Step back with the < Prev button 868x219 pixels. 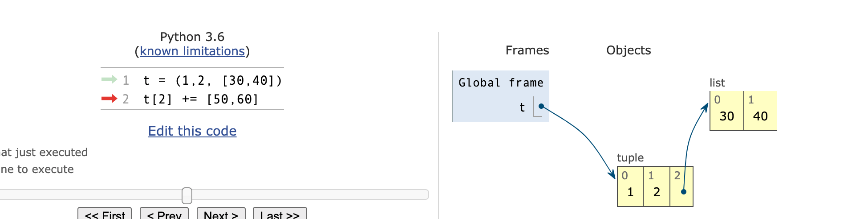(x=164, y=214)
